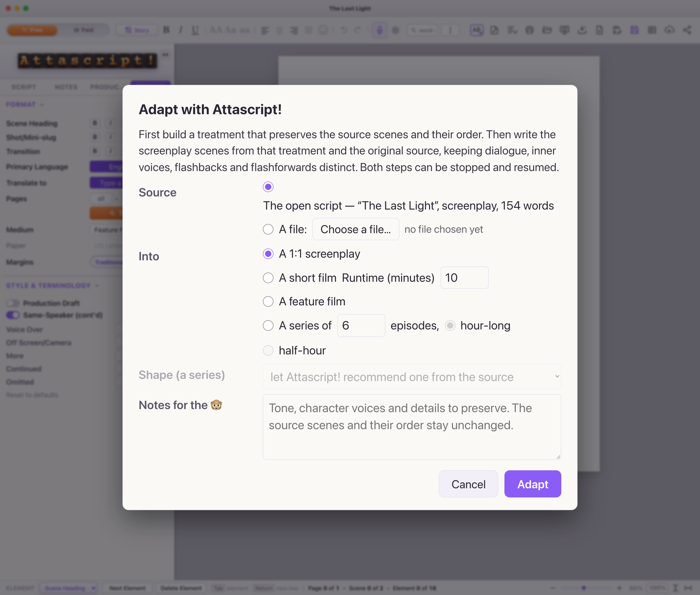Click "Choose a file…" button
The image size is (700, 595).
point(355,229)
